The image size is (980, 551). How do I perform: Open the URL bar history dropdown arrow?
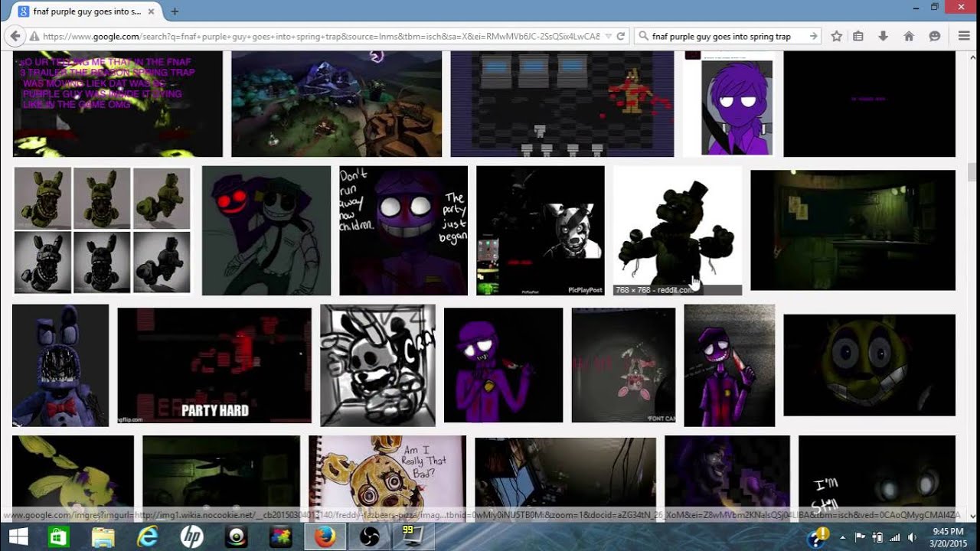point(608,36)
